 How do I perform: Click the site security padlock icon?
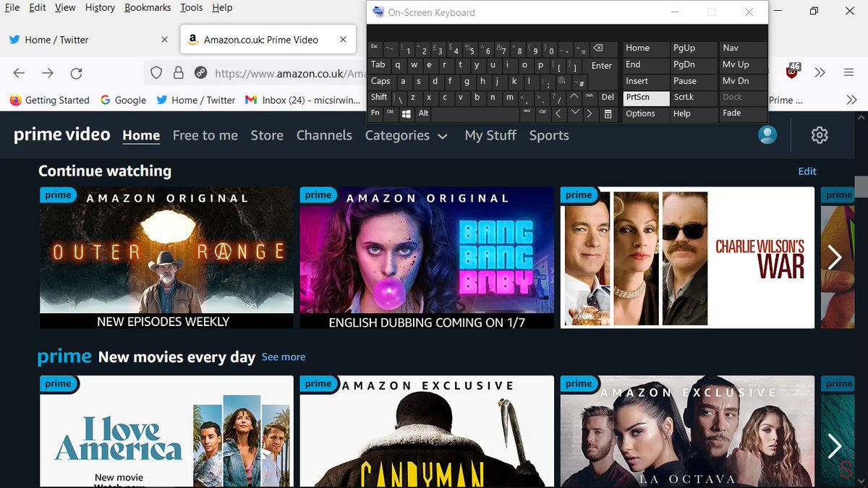click(178, 73)
